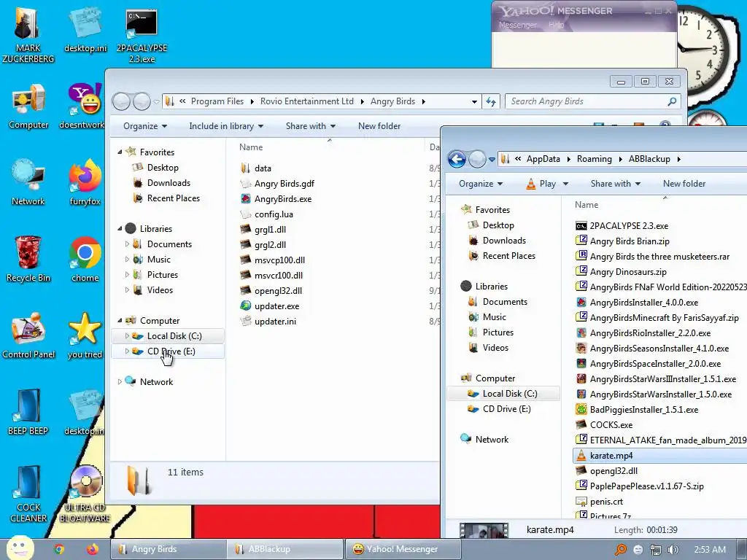This screenshot has height=560, width=747.
Task: Select the data folder in Angry Birds
Action: tap(256, 168)
